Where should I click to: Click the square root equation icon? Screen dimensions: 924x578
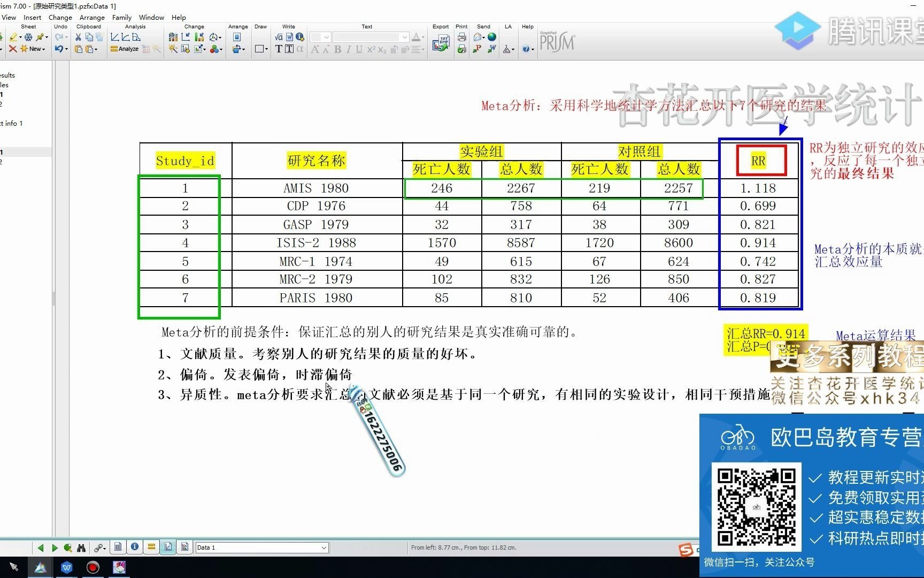tap(279, 37)
